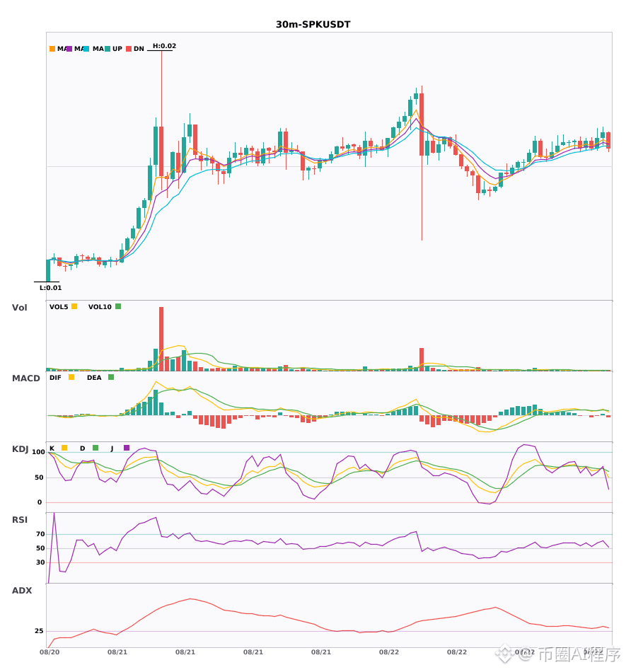Click the KDJ panel label
626x672 pixels.
click(x=20, y=449)
